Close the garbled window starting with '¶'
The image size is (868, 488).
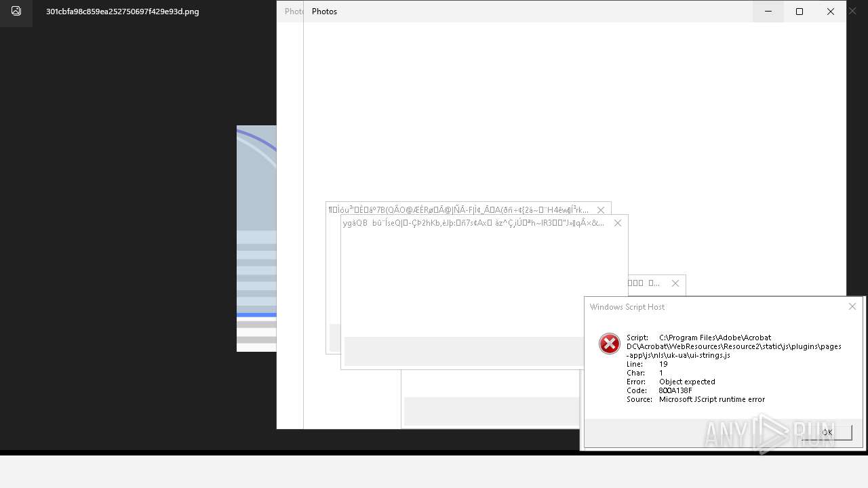600,210
